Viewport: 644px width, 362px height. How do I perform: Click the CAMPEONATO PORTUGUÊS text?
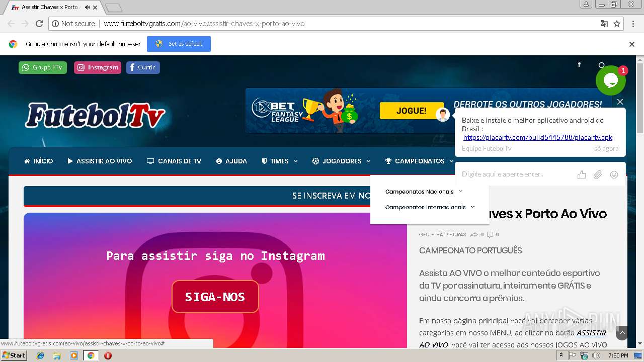point(470,250)
